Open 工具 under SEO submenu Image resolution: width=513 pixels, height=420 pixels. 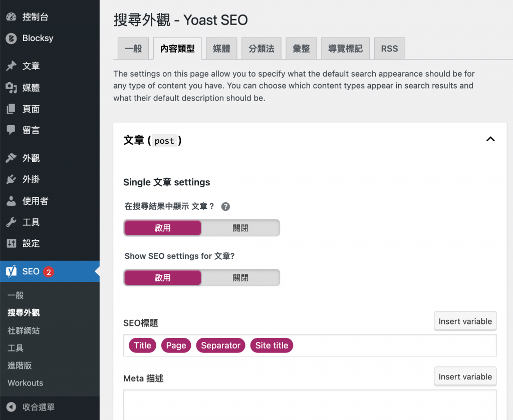click(x=16, y=348)
